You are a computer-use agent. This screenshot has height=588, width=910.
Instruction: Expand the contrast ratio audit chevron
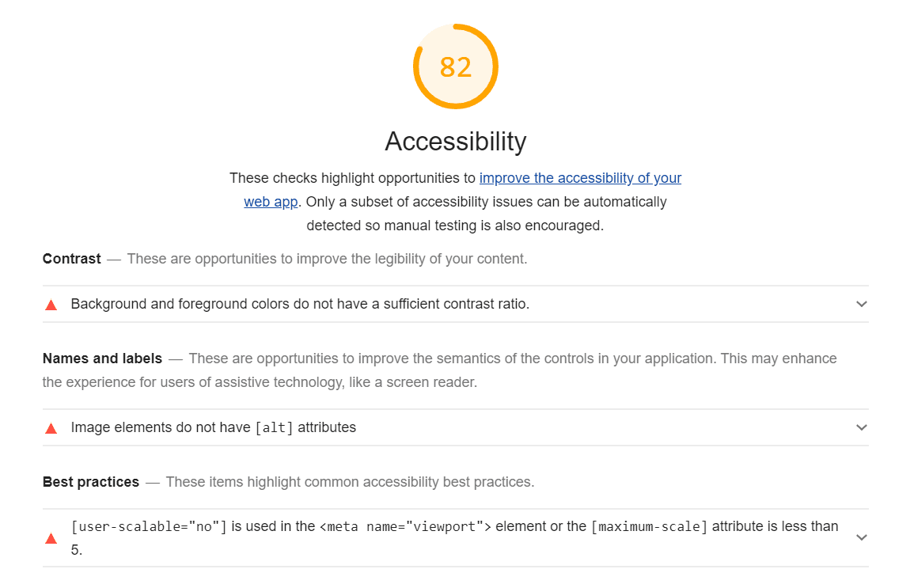pos(861,304)
